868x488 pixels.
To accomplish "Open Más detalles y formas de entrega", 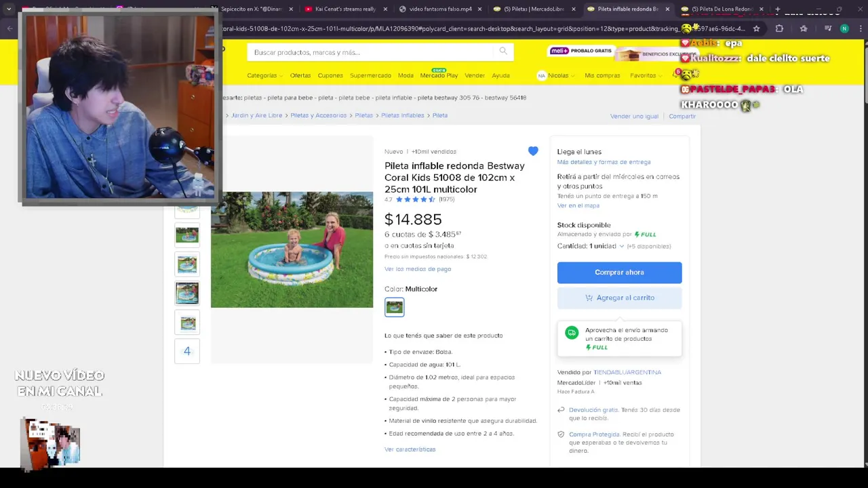I will click(x=604, y=162).
